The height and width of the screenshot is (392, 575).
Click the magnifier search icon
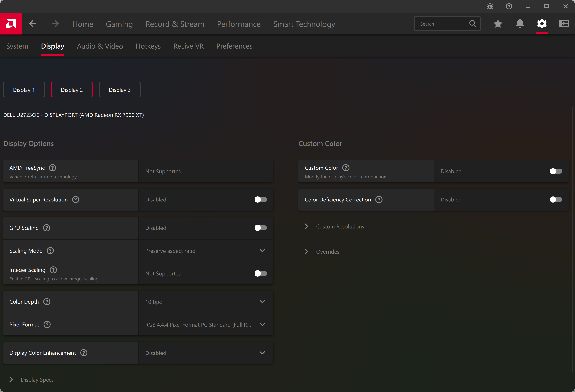click(x=472, y=24)
